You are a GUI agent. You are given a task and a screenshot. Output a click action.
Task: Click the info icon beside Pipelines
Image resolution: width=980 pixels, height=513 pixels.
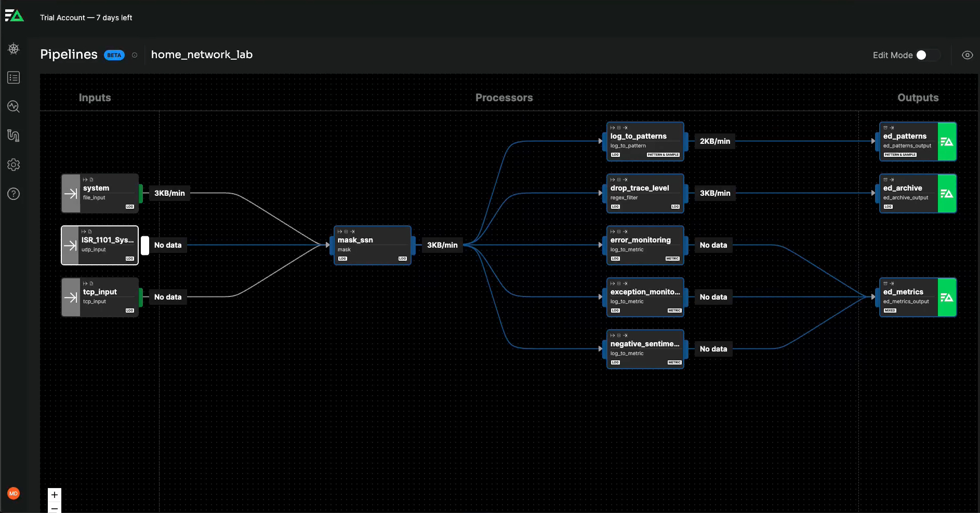click(x=135, y=55)
